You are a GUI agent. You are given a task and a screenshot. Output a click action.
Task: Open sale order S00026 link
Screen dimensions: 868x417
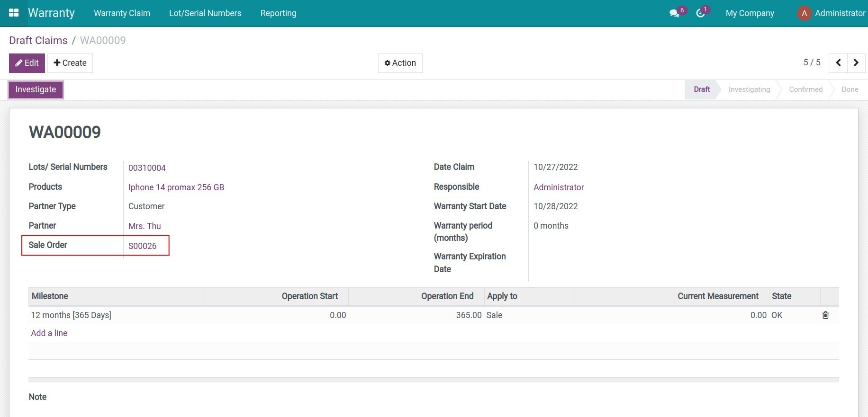point(142,246)
